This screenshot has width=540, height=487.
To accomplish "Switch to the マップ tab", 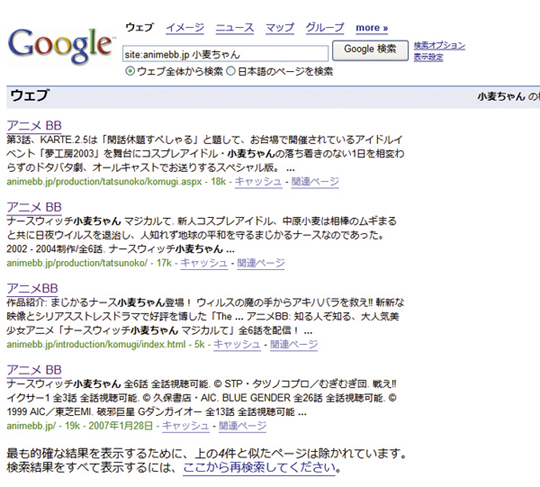I will [280, 28].
